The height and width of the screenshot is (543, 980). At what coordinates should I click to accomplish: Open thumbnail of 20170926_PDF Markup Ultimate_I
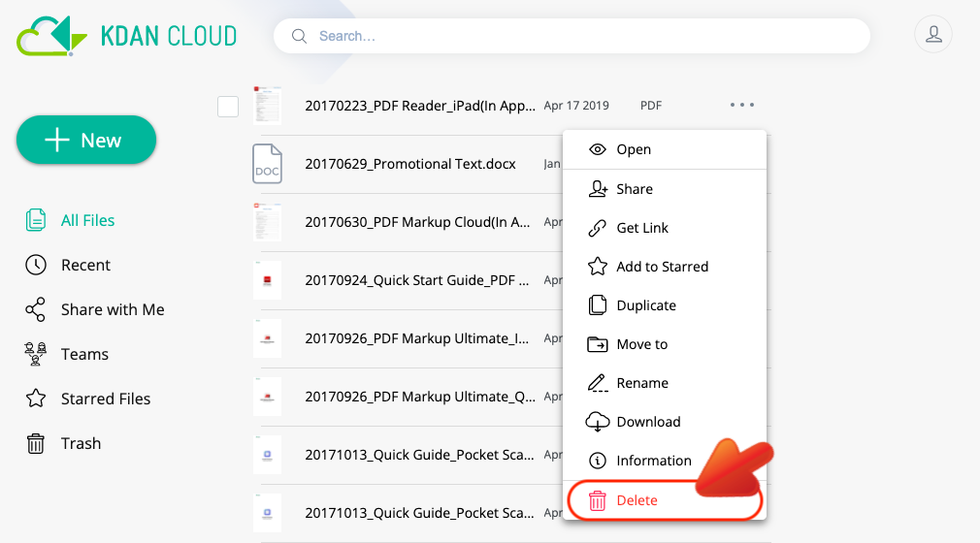coord(268,338)
